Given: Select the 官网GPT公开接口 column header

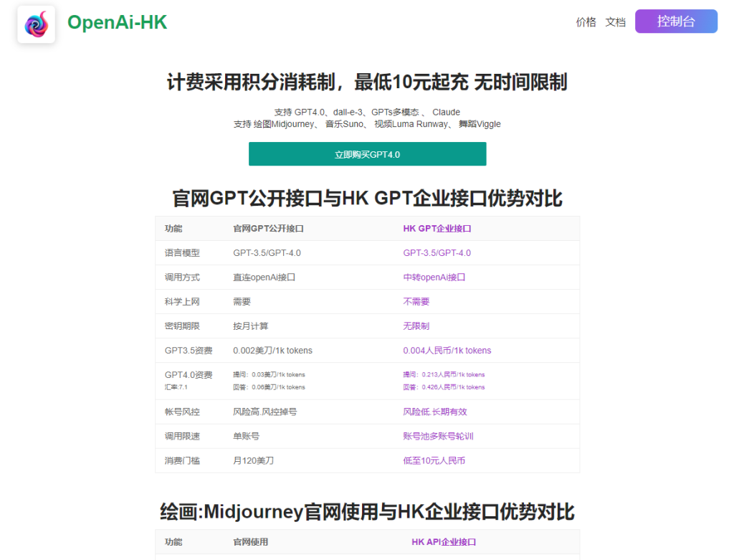Looking at the screenshot, I should click(268, 229).
